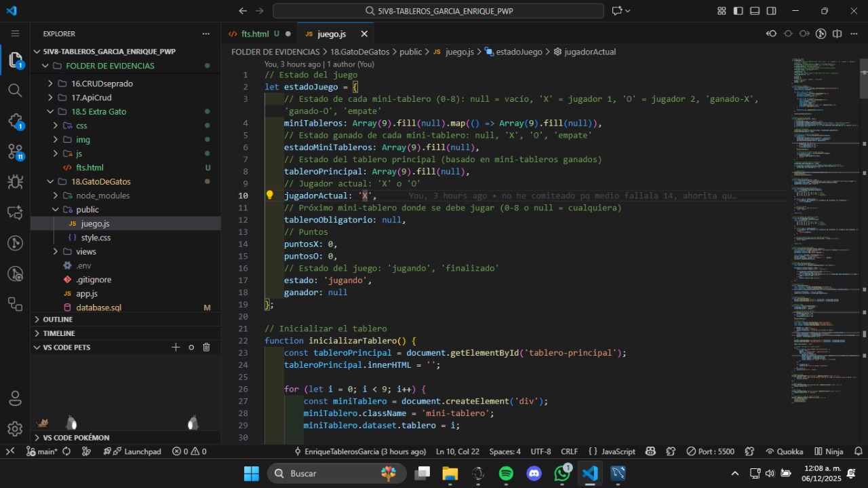Toggle the Primary Side Bar visibility icon
The width and height of the screenshot is (868, 488).
click(738, 11)
